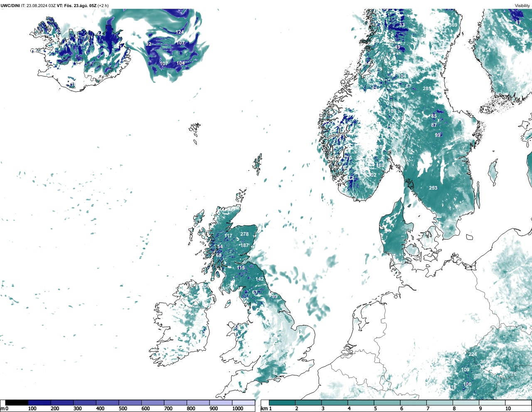Click the 900 m pale legend swatch

click(x=221, y=402)
